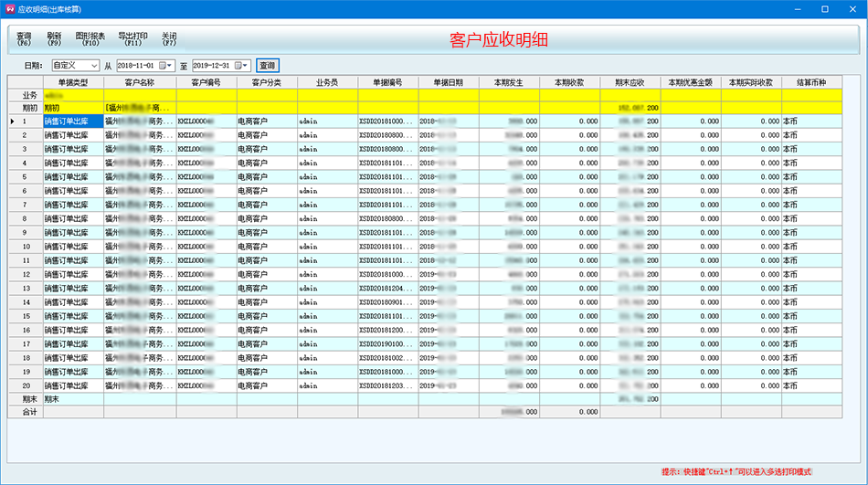Select row number 5 header
This screenshot has width=868, height=485.
pos(26,177)
